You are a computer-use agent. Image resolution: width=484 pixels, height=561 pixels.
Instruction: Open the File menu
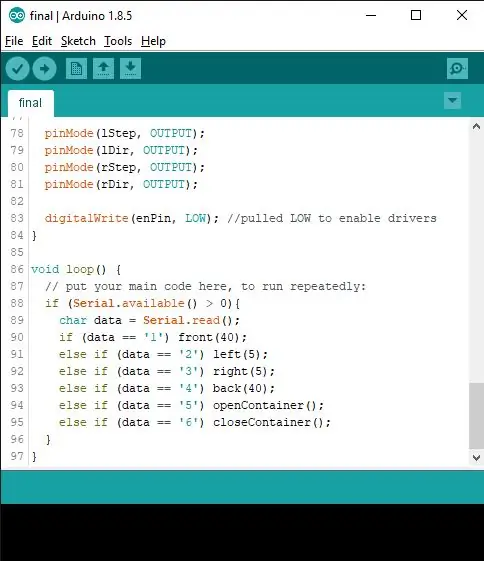click(x=14, y=41)
